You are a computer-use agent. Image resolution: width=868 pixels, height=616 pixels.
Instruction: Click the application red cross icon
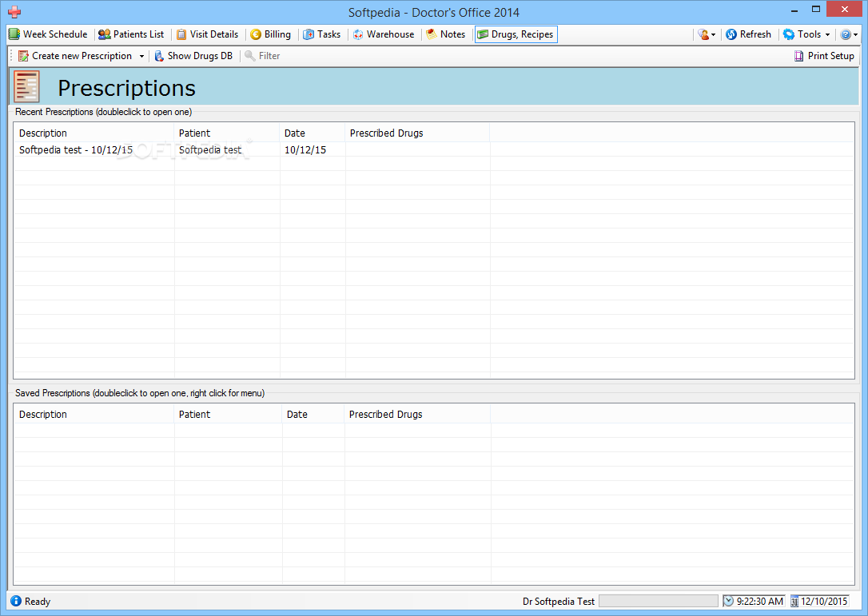14,12
